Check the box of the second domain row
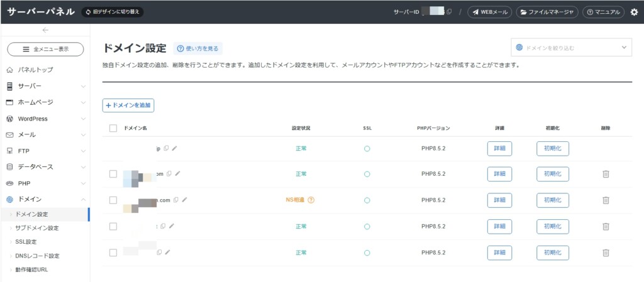The image size is (644, 282). click(113, 174)
